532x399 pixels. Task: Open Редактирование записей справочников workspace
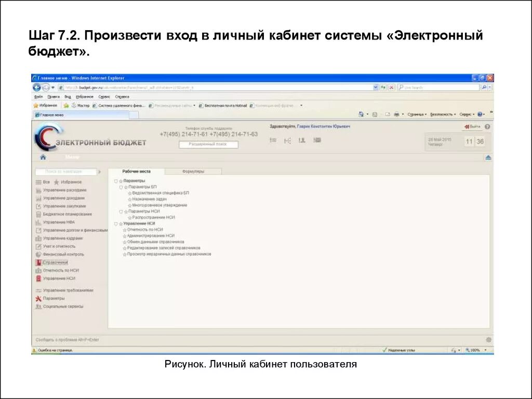click(x=164, y=248)
